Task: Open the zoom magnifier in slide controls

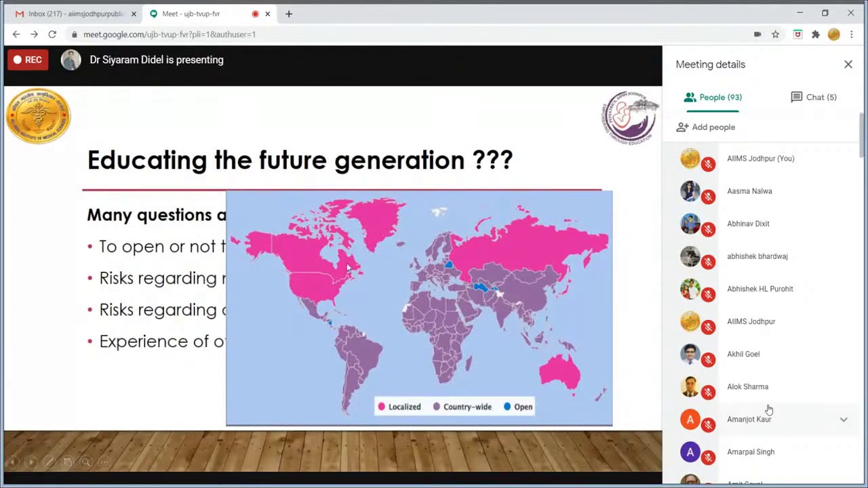Action: tap(85, 462)
